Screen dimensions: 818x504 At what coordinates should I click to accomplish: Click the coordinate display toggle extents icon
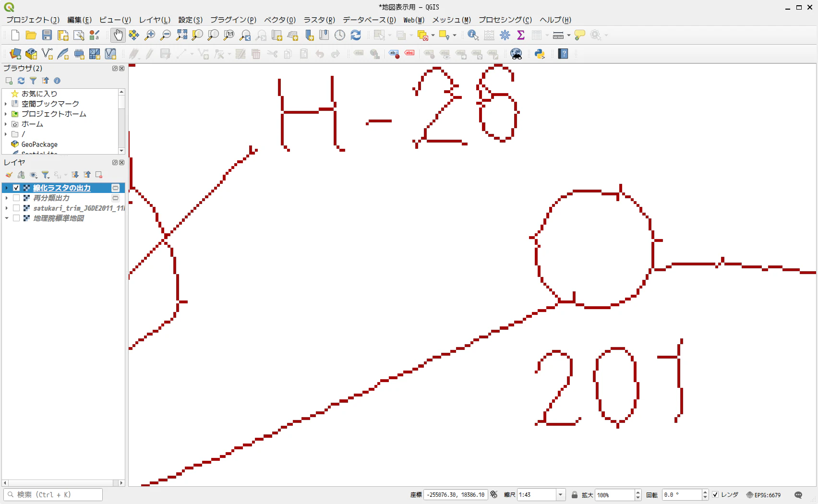pyautogui.click(x=494, y=494)
